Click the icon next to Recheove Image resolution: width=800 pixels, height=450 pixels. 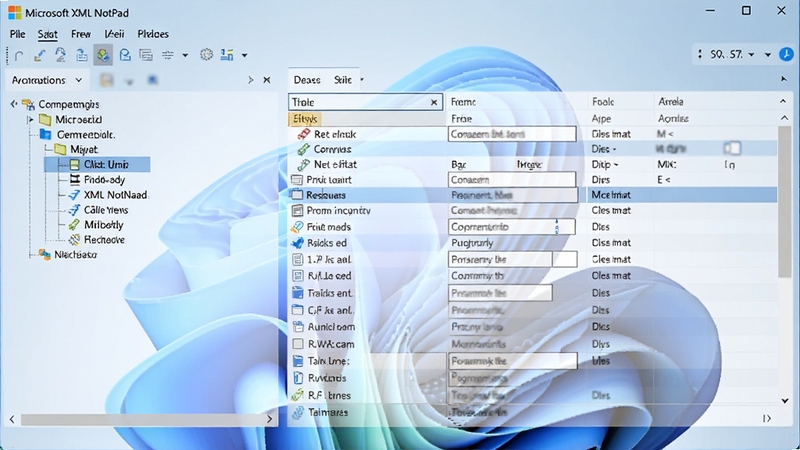[74, 239]
